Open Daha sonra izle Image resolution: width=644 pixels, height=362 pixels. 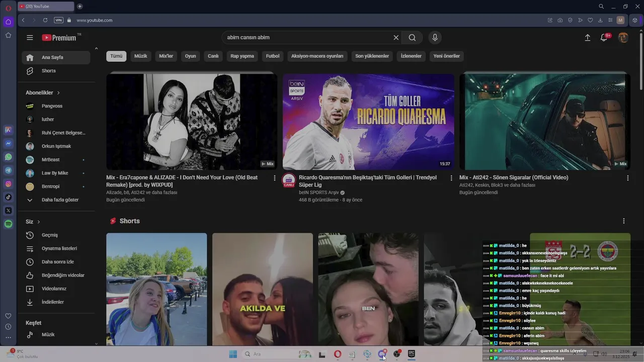(56, 262)
